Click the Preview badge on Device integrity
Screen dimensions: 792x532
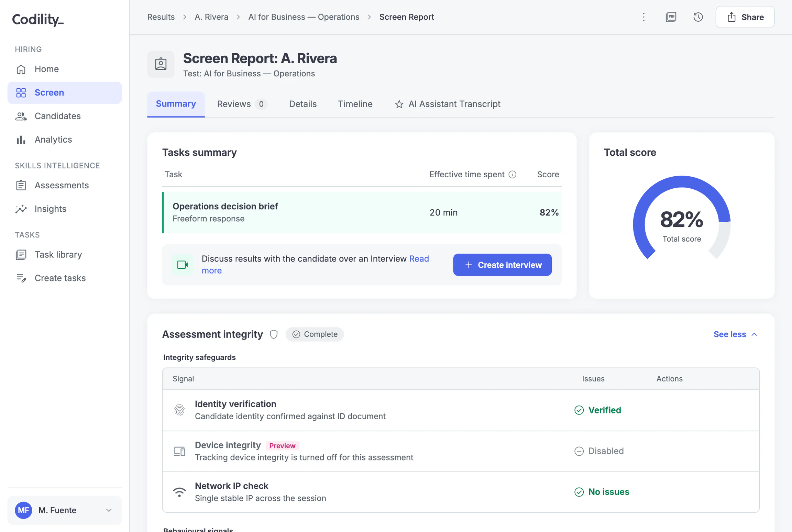coord(282,445)
